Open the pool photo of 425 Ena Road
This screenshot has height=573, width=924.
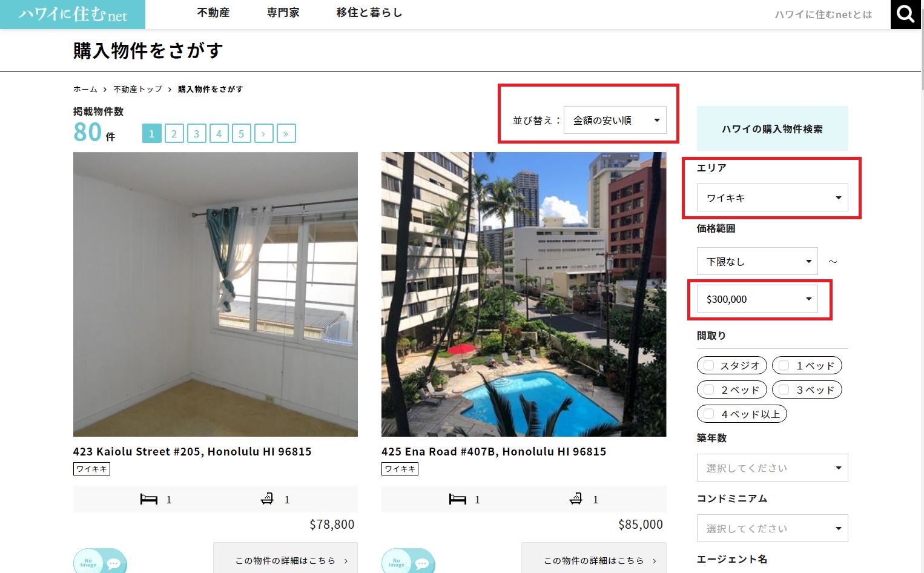click(x=524, y=294)
